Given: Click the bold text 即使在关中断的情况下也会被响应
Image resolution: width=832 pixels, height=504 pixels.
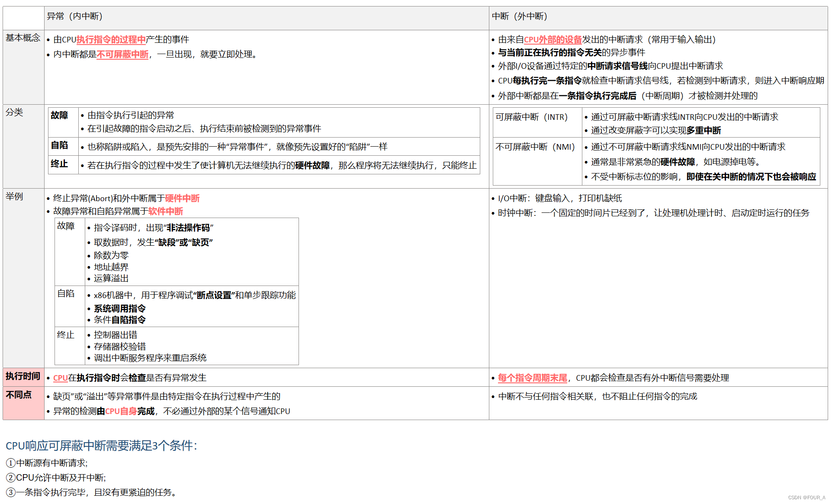Looking at the screenshot, I should tap(751, 177).
